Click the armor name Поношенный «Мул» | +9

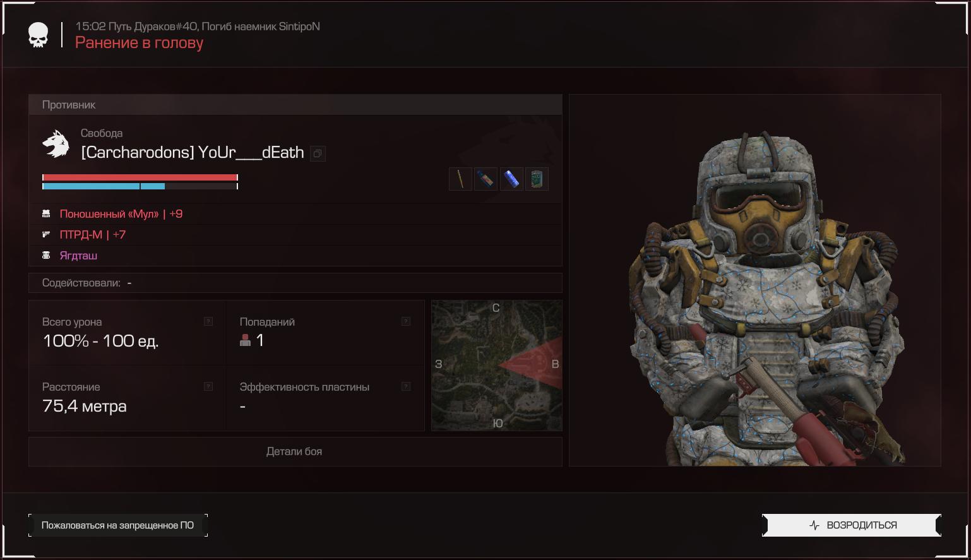click(121, 214)
